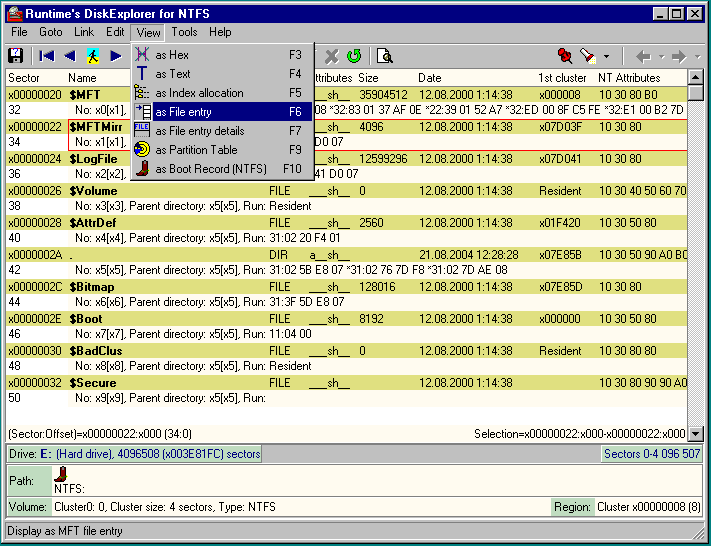The image size is (711, 546).
Task: Click the vertical scrollbar thumb
Action: 696,93
